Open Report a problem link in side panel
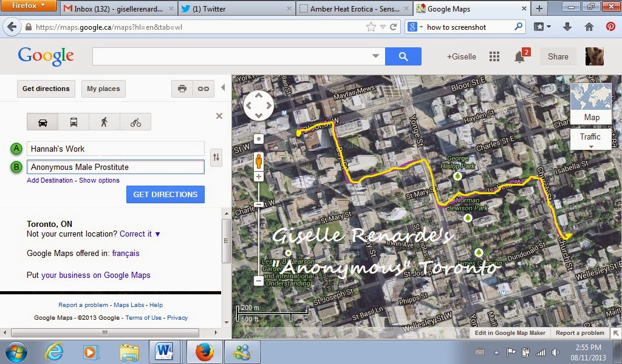The image size is (622, 364). [83, 305]
